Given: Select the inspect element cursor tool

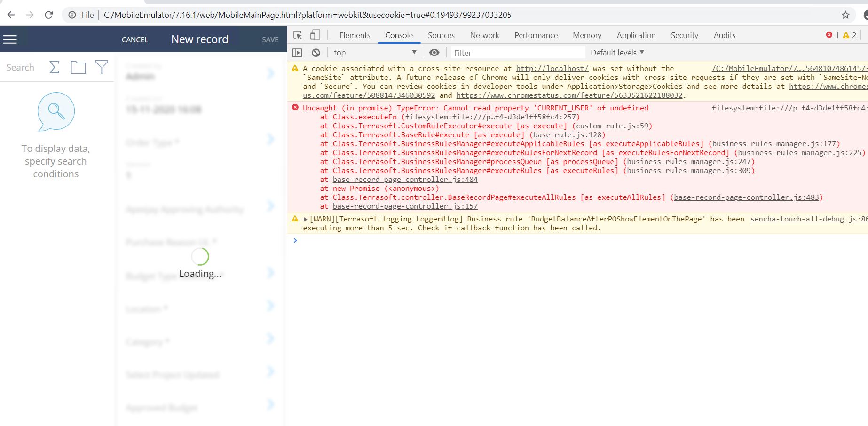Looking at the screenshot, I should click(x=297, y=35).
